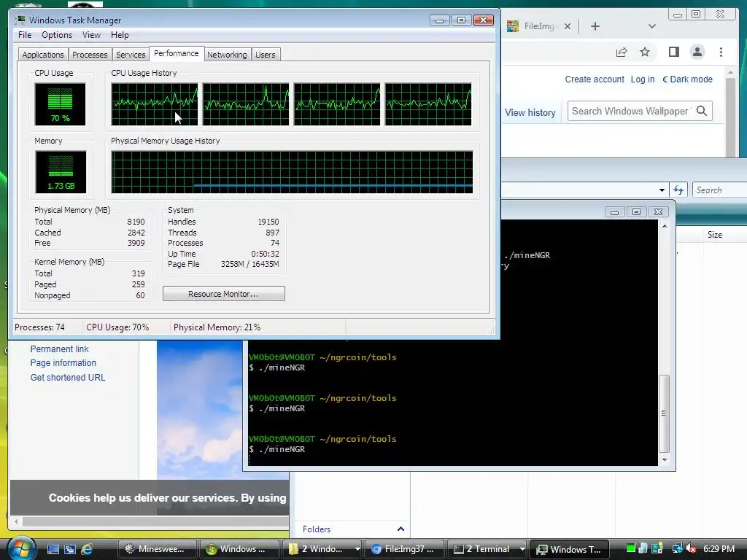
Task: Toggle Dark mode on the wiki page
Action: point(687,79)
